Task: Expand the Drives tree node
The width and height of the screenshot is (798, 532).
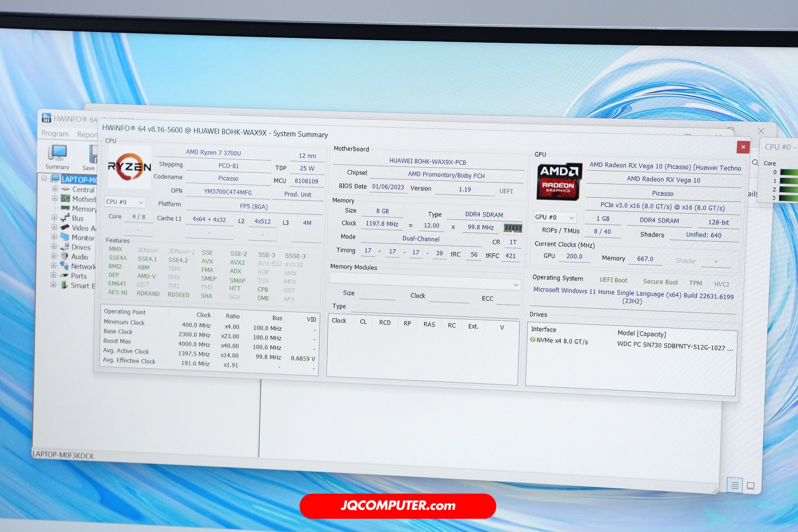Action: [x=54, y=246]
